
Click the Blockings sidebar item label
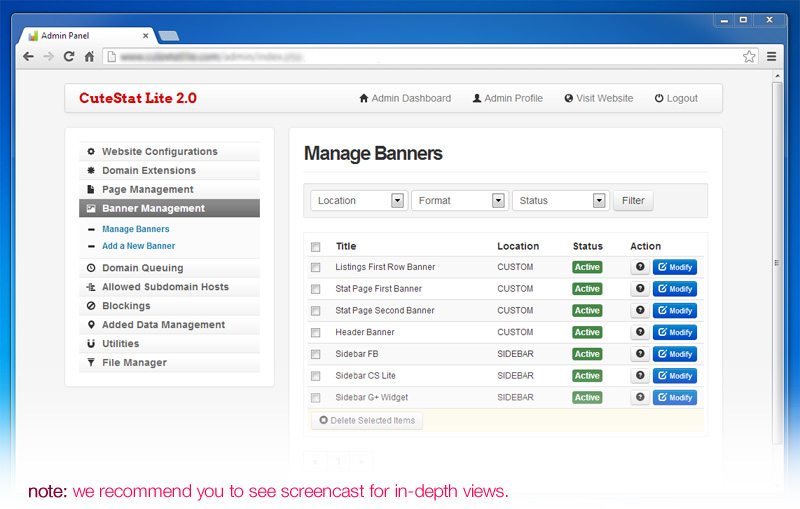coord(126,306)
